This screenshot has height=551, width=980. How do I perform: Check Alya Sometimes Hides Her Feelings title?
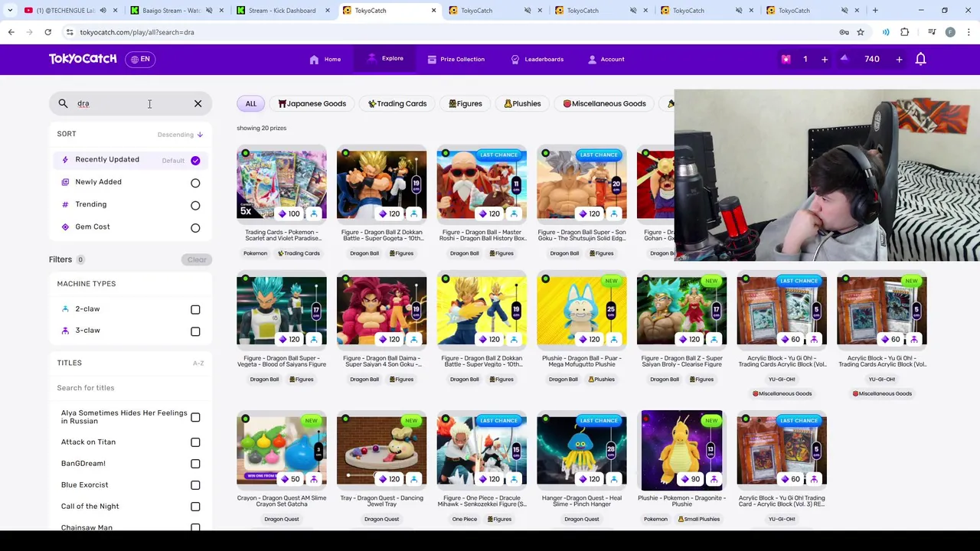point(195,417)
